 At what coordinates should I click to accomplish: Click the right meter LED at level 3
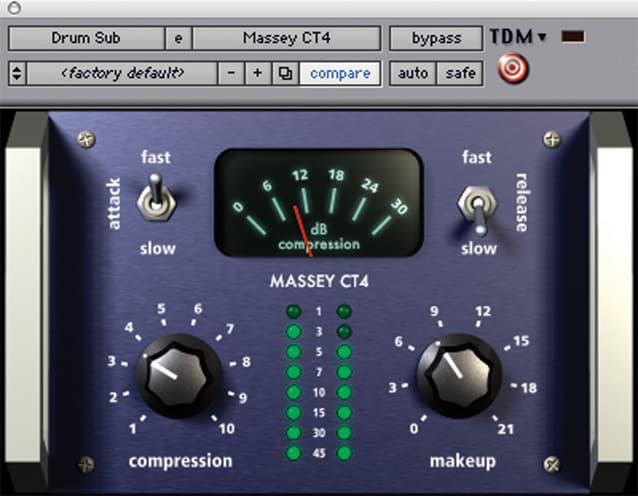(344, 332)
